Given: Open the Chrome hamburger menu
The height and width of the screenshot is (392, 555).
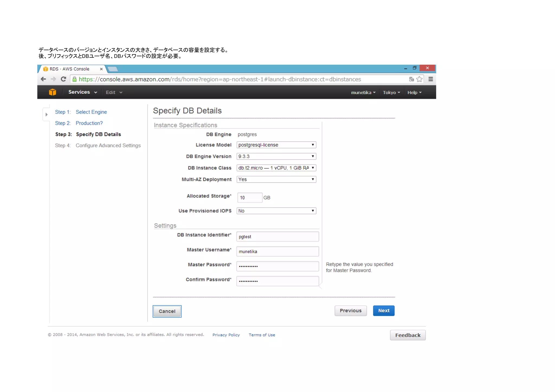Looking at the screenshot, I should click(431, 79).
